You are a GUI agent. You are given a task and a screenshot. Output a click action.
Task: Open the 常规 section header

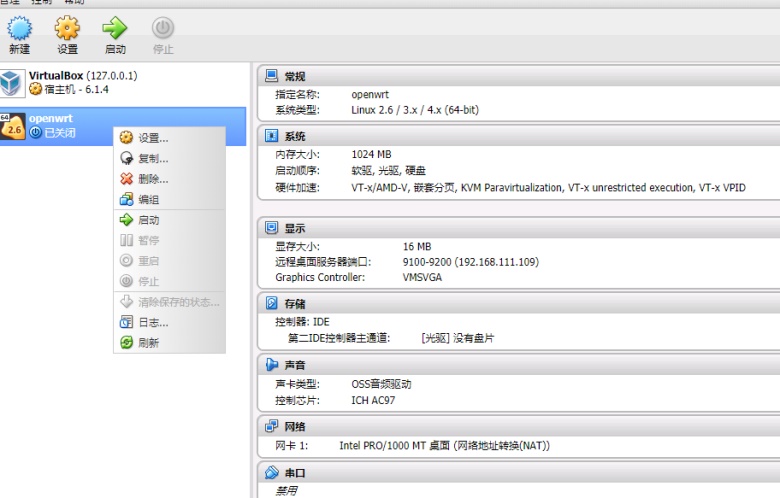519,76
